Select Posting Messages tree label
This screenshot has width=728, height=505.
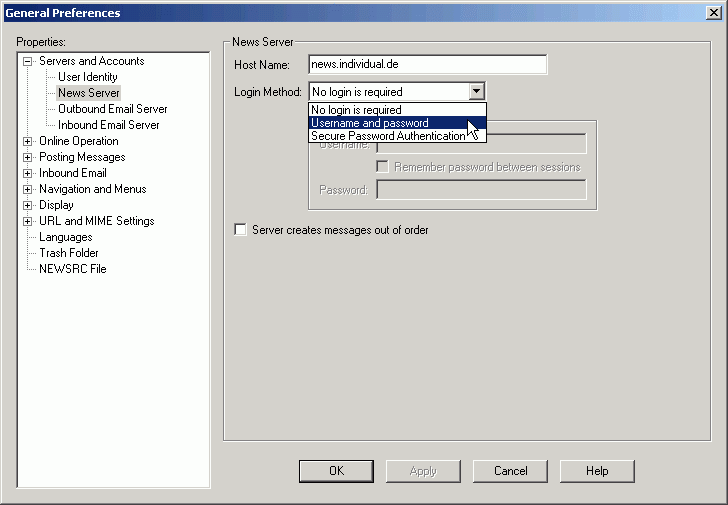[82, 157]
